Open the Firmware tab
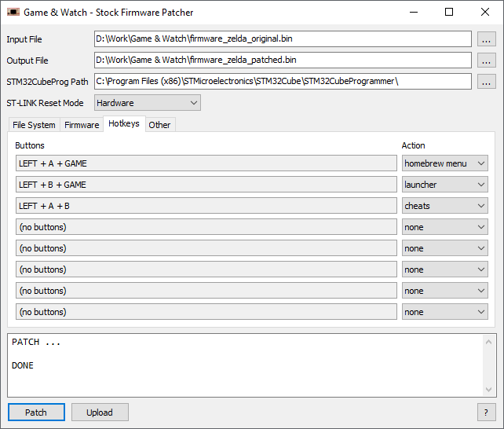504x429 pixels. click(82, 125)
